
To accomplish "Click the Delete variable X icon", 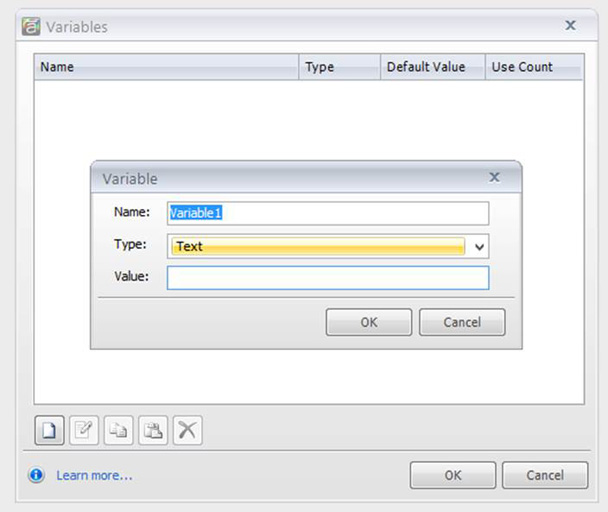I will click(x=187, y=431).
